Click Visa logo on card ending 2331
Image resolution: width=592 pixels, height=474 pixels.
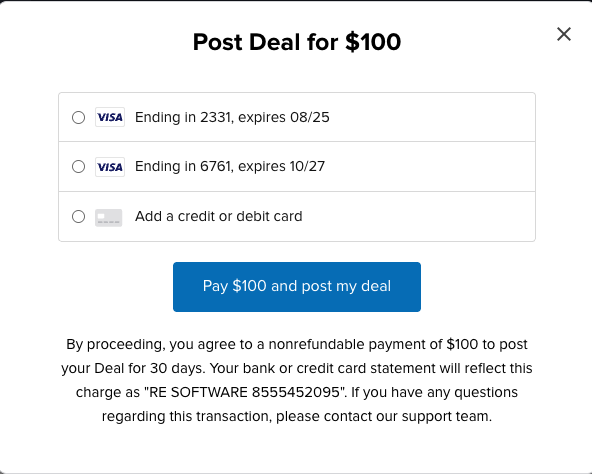[110, 117]
